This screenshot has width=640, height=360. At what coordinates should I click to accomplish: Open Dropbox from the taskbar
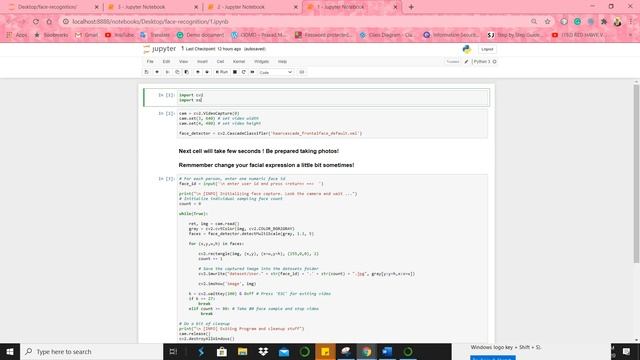[263, 351]
